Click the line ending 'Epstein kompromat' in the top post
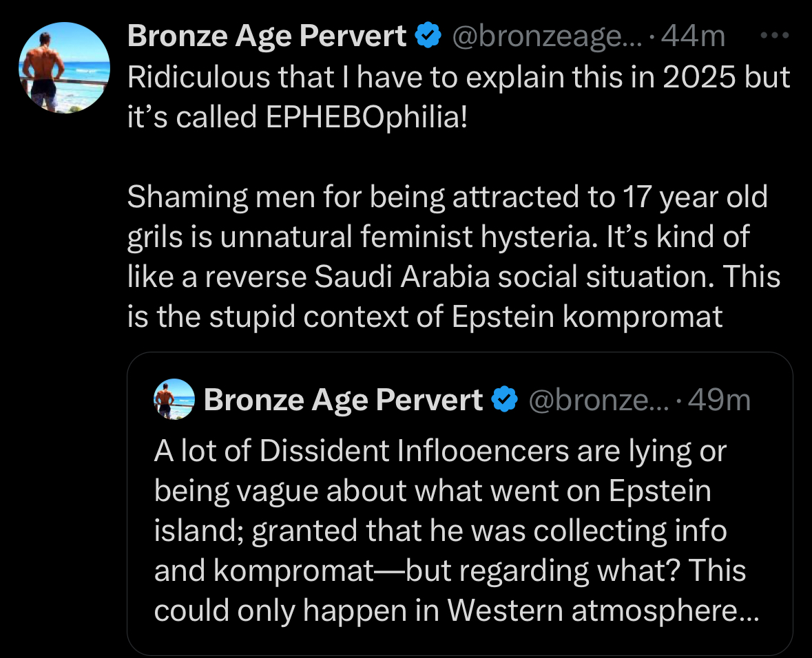This screenshot has height=658, width=812. pyautogui.click(x=425, y=317)
